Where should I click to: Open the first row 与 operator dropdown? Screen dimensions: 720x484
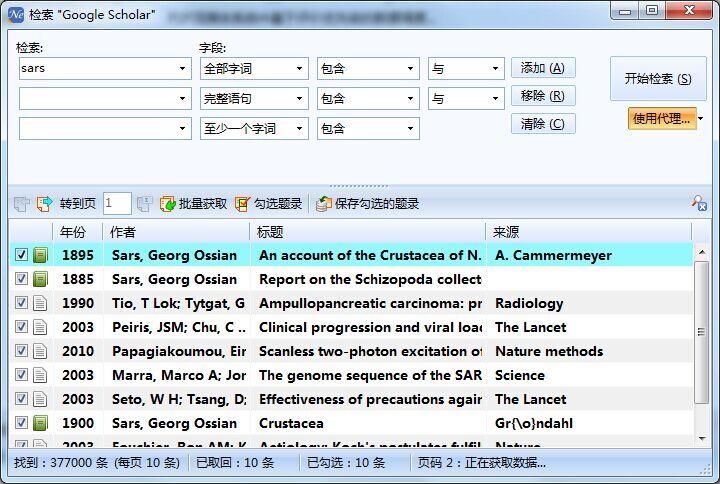495,68
